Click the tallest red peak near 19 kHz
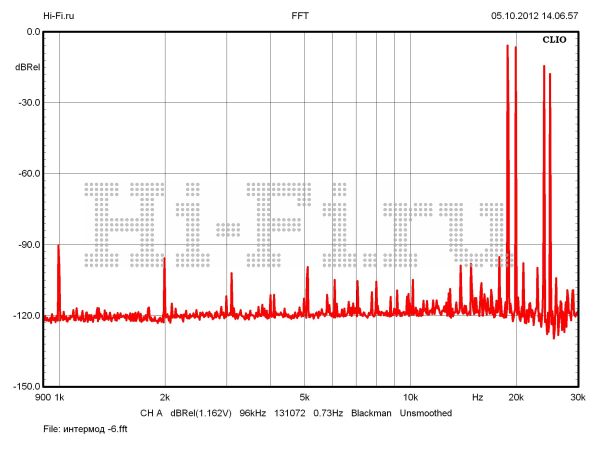 508,60
